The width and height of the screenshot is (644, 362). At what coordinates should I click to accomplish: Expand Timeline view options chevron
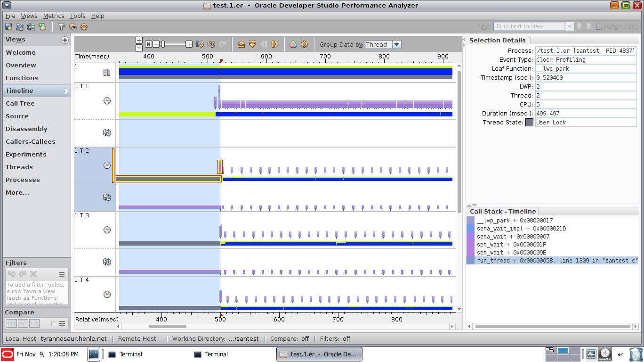click(x=66, y=91)
